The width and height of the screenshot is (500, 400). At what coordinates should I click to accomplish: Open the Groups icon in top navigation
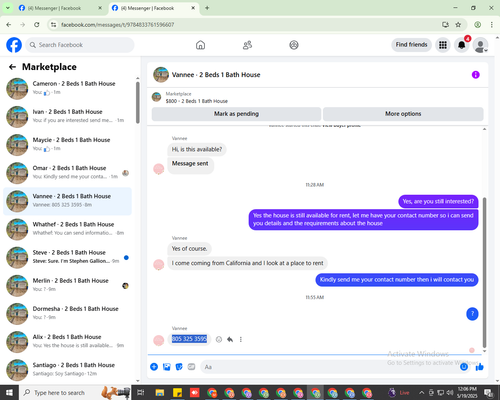click(x=294, y=45)
